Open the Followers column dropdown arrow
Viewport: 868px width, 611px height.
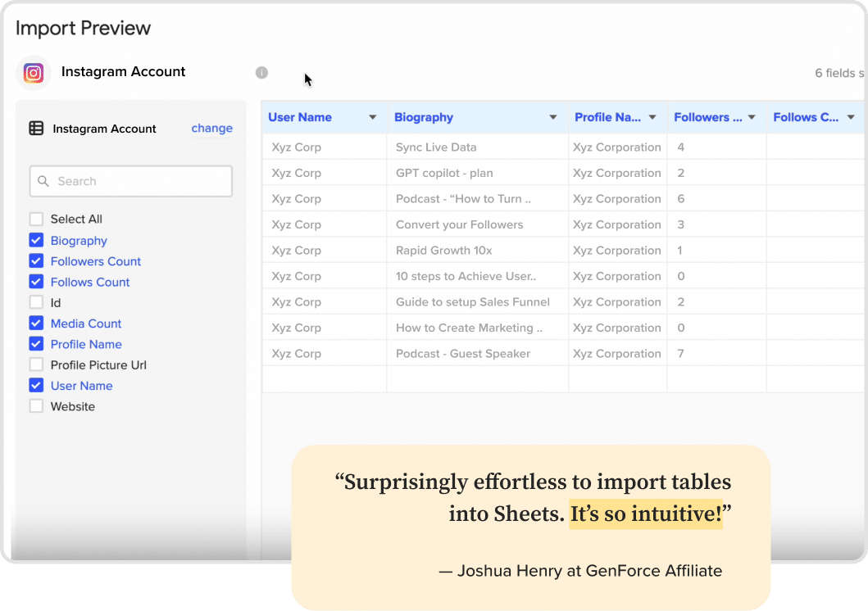tap(752, 117)
